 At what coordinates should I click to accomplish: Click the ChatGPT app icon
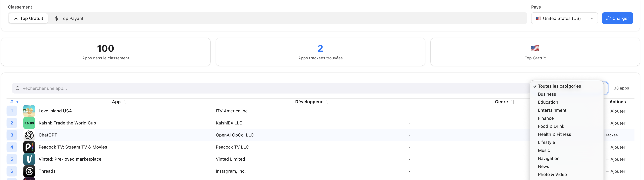[29, 135]
